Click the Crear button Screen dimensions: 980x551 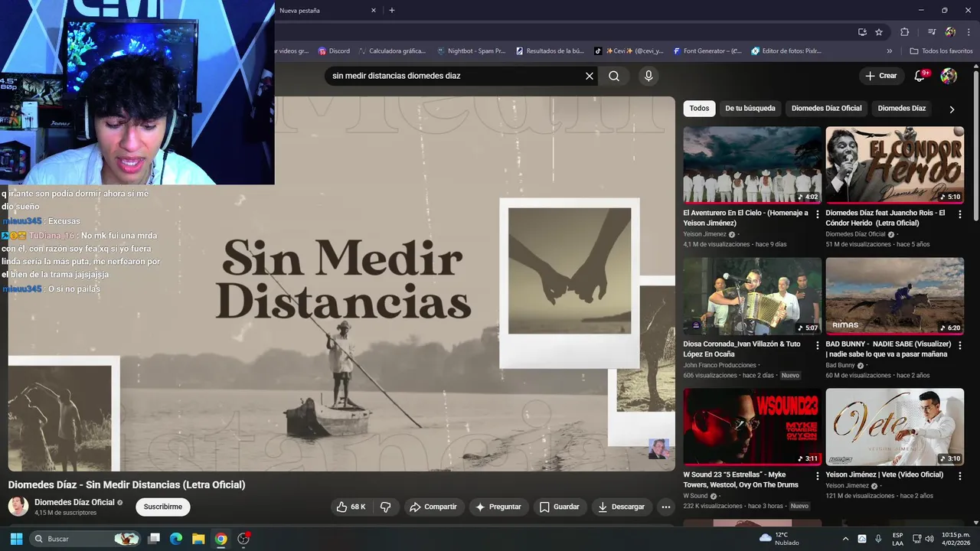(880, 76)
